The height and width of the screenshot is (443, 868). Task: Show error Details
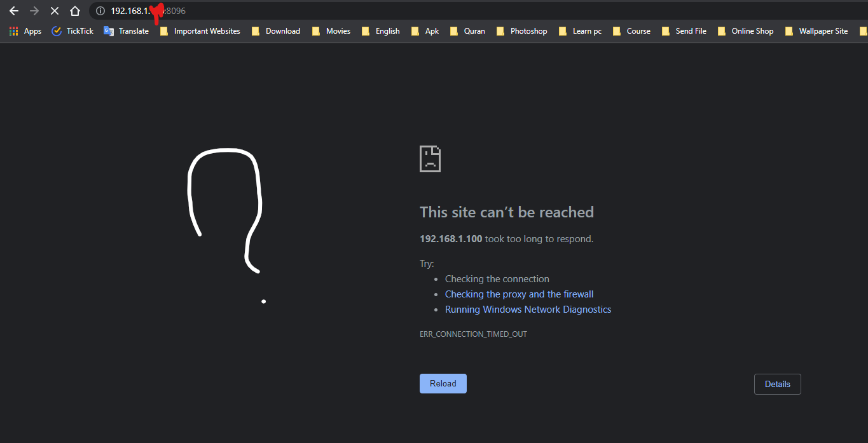click(777, 384)
